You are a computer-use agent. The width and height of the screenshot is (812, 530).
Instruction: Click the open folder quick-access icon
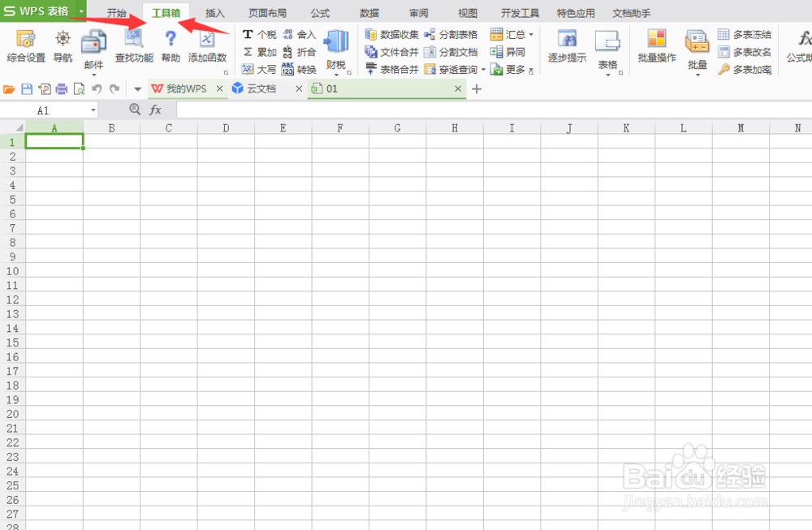pyautogui.click(x=9, y=89)
